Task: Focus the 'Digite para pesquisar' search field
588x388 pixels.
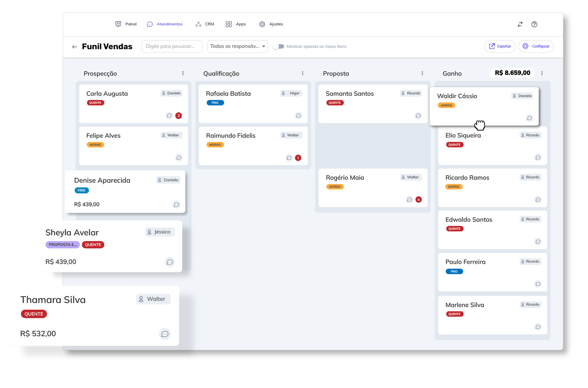Action: pyautogui.click(x=172, y=46)
